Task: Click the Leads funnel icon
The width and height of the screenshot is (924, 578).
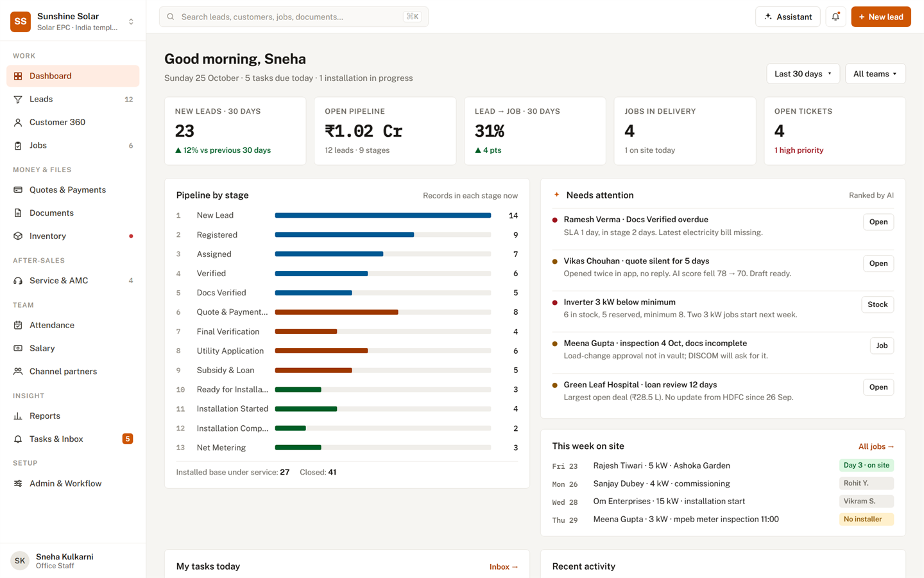Action: coord(18,99)
